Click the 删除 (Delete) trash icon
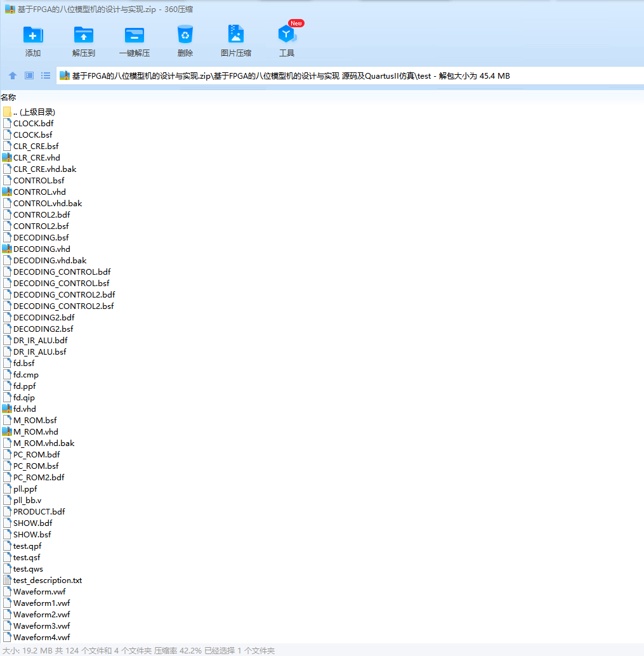Image resolution: width=644 pixels, height=656 pixels. 185,35
